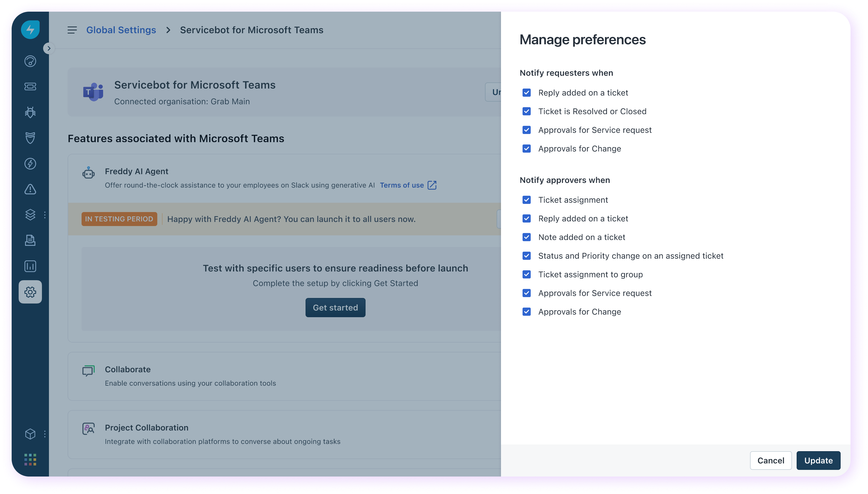Open the Terms of use link
The height and width of the screenshot is (494, 868).
click(402, 185)
